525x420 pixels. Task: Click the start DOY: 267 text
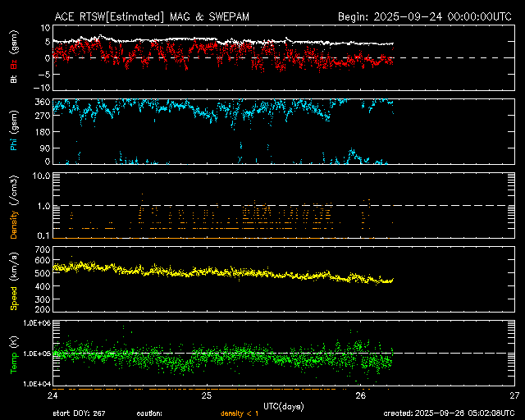[79, 413]
